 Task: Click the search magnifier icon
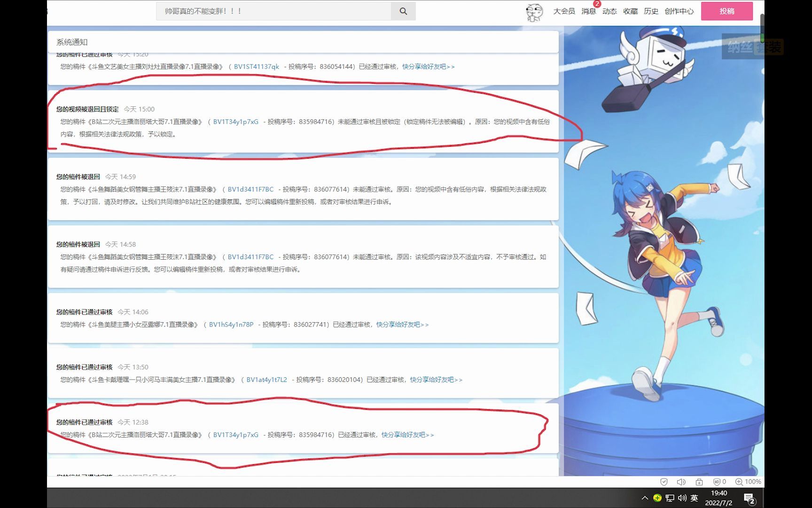[403, 11]
